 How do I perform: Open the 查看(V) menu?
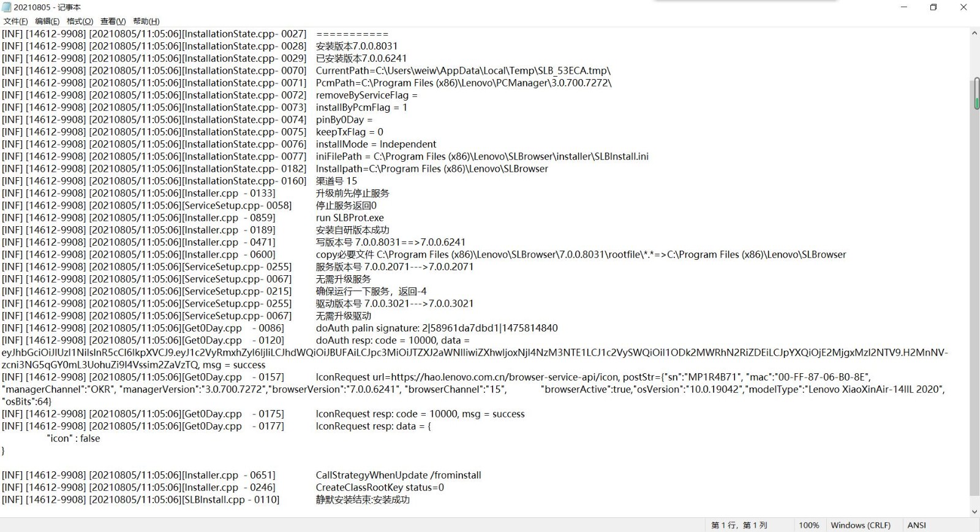113,21
